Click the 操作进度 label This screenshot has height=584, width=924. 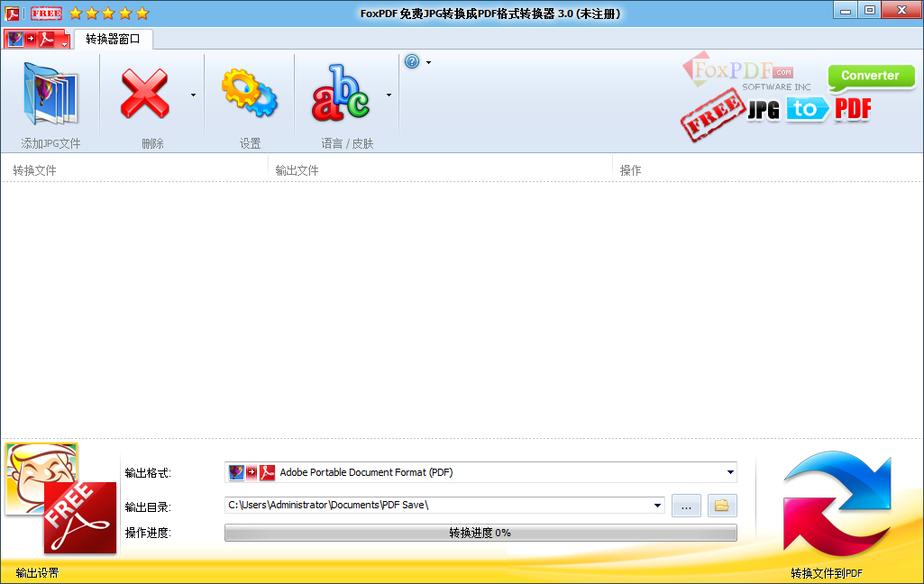coord(148,533)
